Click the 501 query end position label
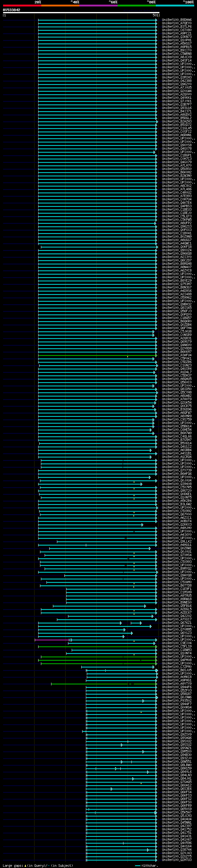This screenshot has height=868, width=197. coord(155,15)
